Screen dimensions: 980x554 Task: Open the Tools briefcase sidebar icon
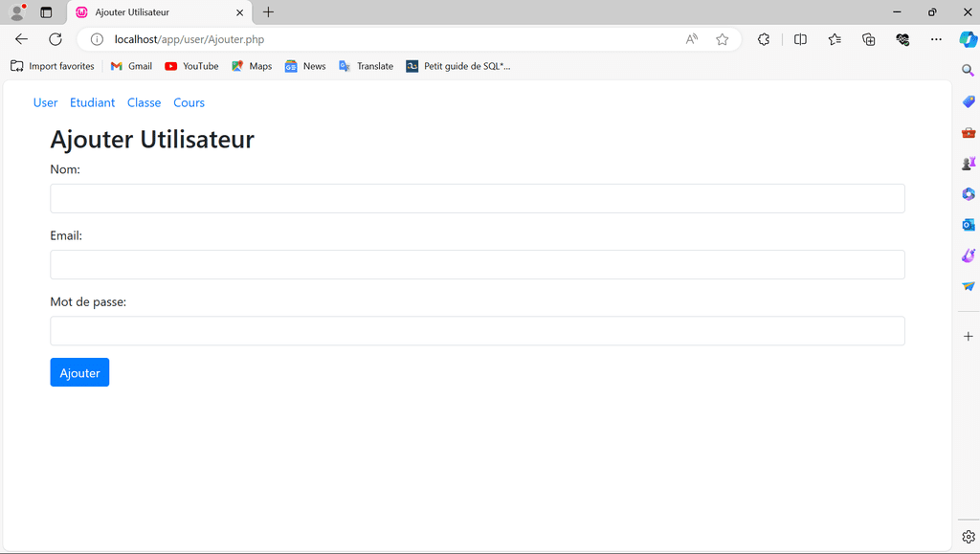(969, 132)
